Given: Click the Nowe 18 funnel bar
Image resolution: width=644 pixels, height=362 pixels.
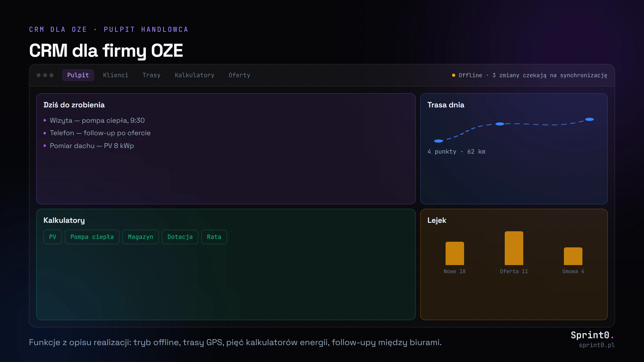Looking at the screenshot, I should (x=455, y=253).
